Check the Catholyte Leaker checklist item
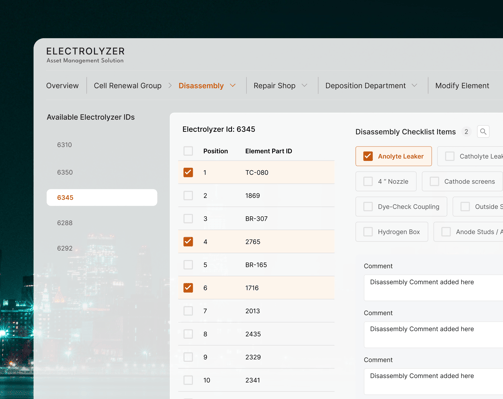The width and height of the screenshot is (503, 399). (450, 156)
